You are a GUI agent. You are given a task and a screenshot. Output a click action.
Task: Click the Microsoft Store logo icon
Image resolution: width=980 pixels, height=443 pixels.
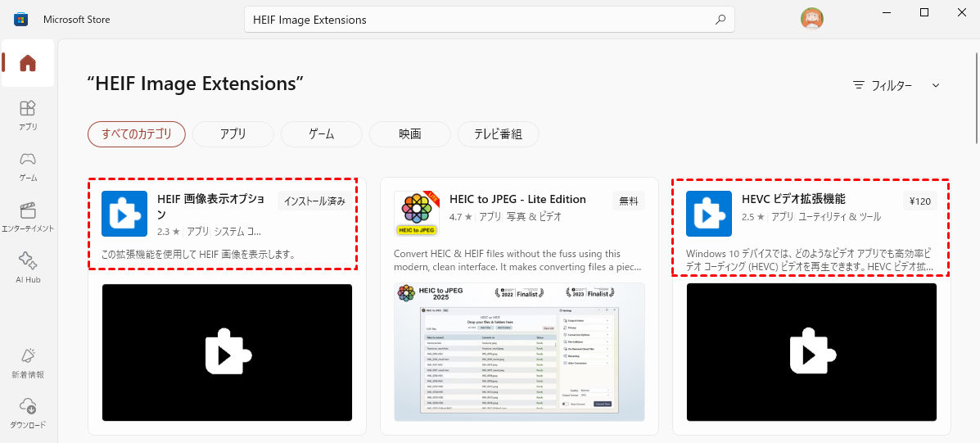coord(20,20)
